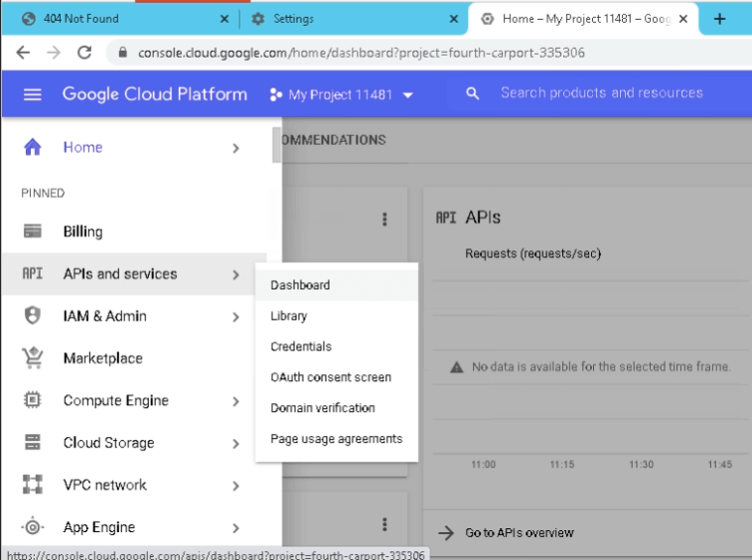
Task: Click the API icon in the APIs card header
Action: coord(446,217)
